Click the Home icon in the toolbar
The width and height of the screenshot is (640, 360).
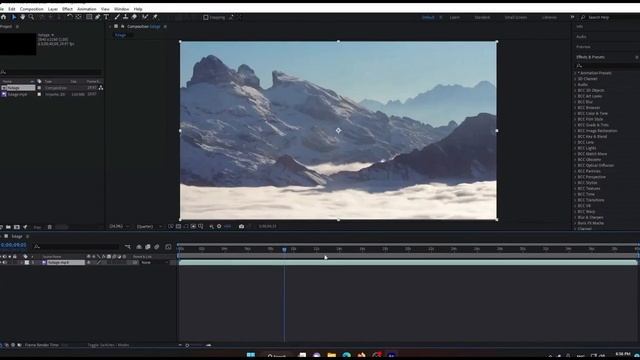(x=4, y=17)
